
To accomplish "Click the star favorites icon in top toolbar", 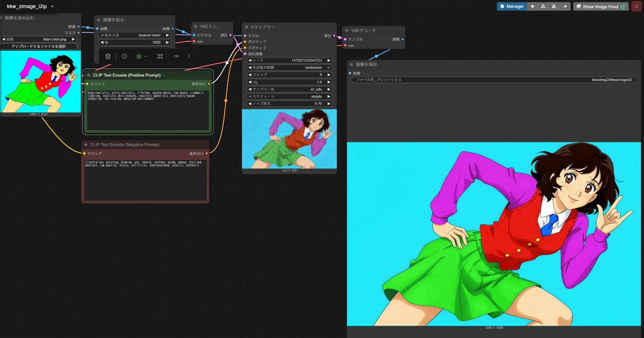I will [532, 6].
